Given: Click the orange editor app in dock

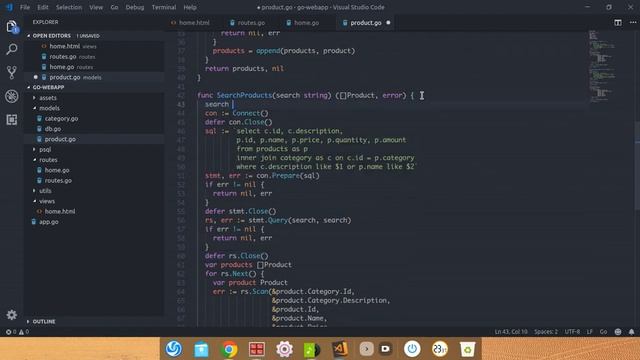Looking at the screenshot, I should click(x=340, y=349).
